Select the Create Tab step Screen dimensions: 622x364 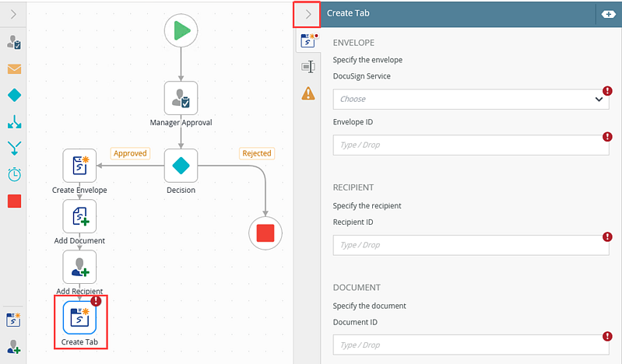pos(79,318)
